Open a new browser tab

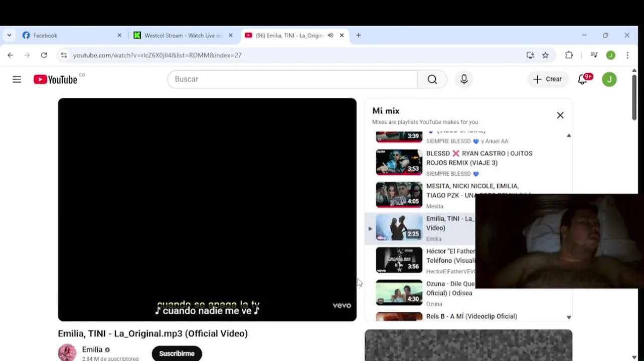click(358, 36)
